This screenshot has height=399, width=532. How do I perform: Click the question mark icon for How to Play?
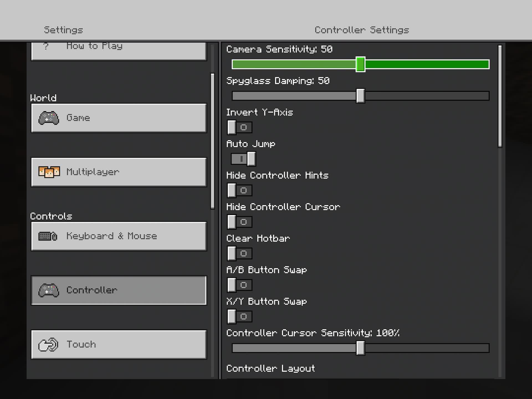pos(46,46)
